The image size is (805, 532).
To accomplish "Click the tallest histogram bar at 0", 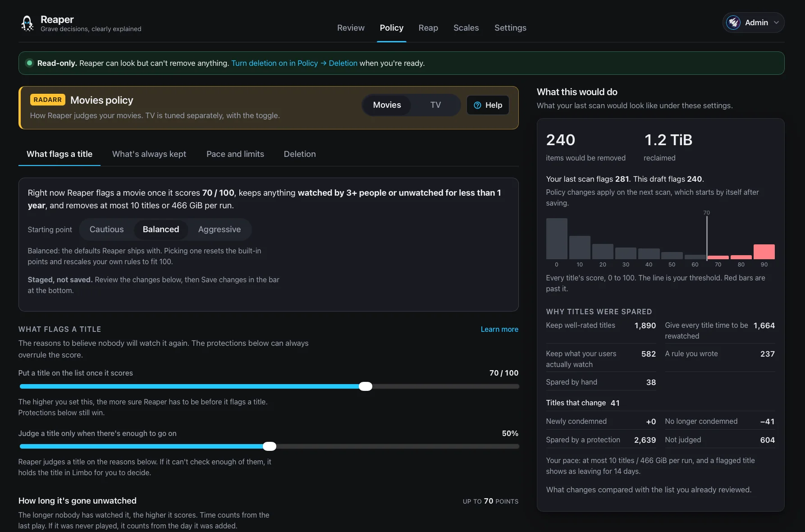I will (x=557, y=239).
